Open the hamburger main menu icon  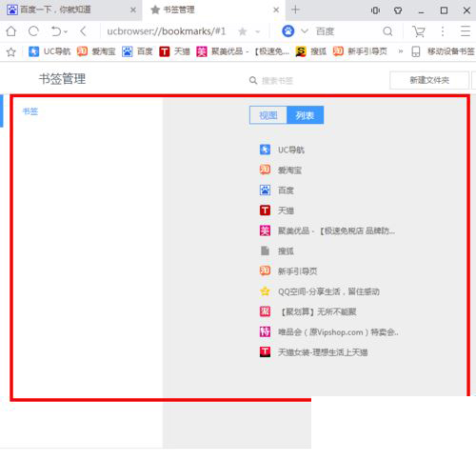tap(466, 31)
